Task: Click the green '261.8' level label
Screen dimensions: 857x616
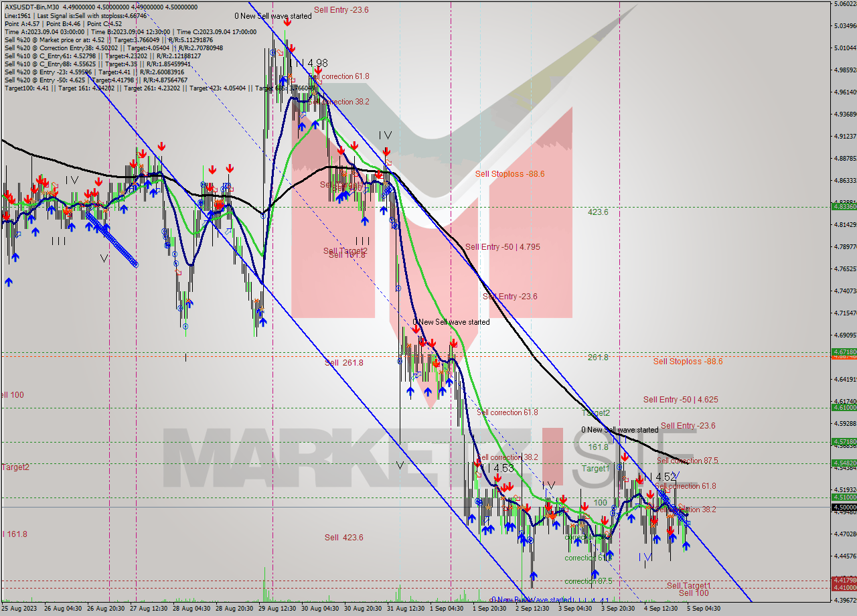Action: 598,358
